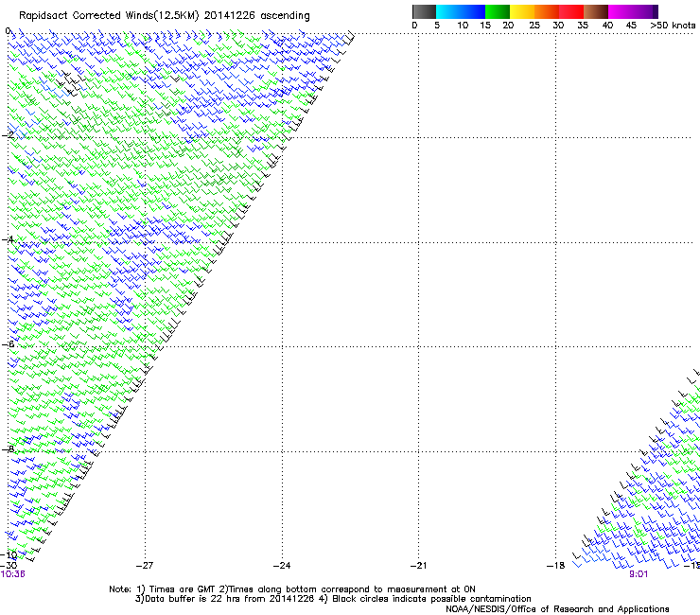The image size is (700, 615).
Task: Click the -21 longitude axis label
Action: point(419,566)
